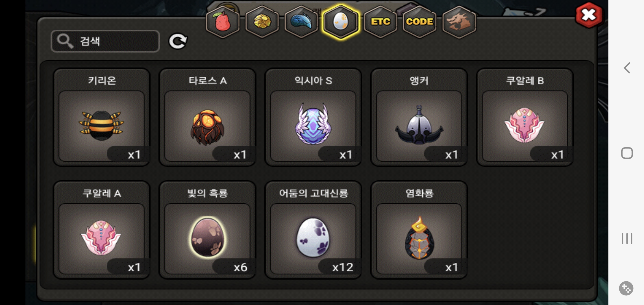Tap the Android back navigation arrow
Screen dimensions: 644x305
tap(627, 68)
